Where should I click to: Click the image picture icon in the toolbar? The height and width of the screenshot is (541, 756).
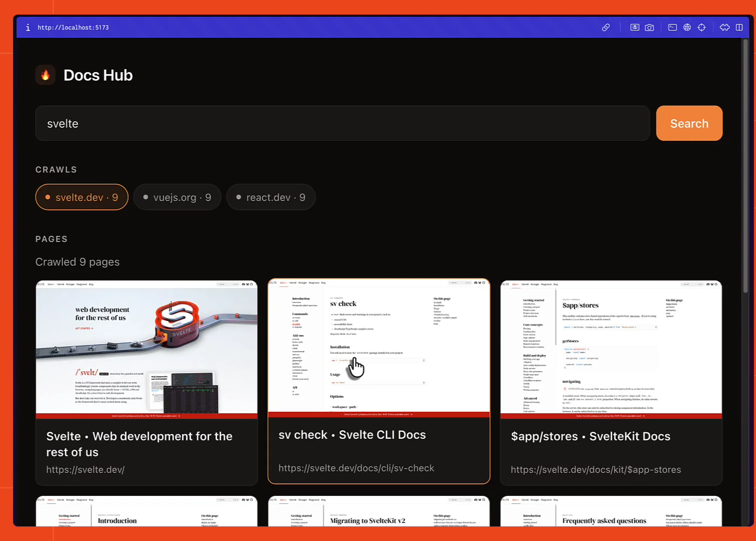635,28
